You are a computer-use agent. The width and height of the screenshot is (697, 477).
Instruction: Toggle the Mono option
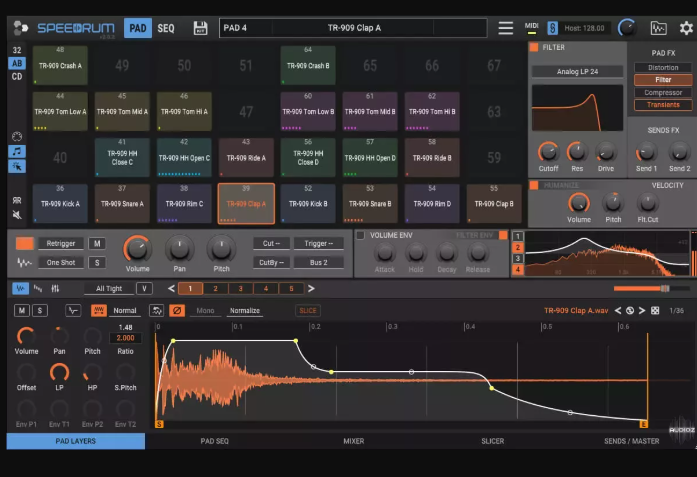[x=205, y=310]
